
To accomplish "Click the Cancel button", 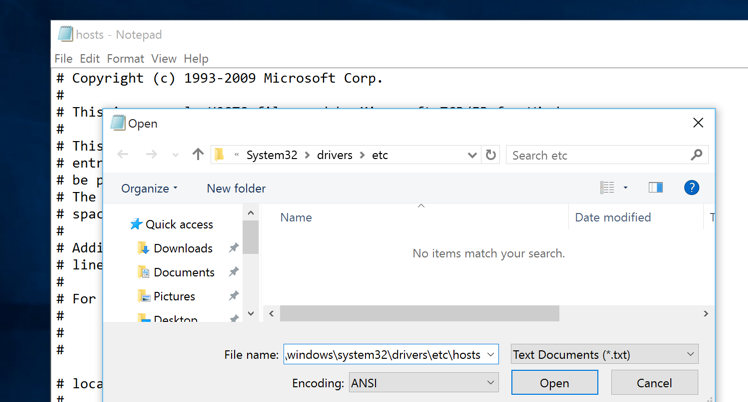I will point(654,383).
